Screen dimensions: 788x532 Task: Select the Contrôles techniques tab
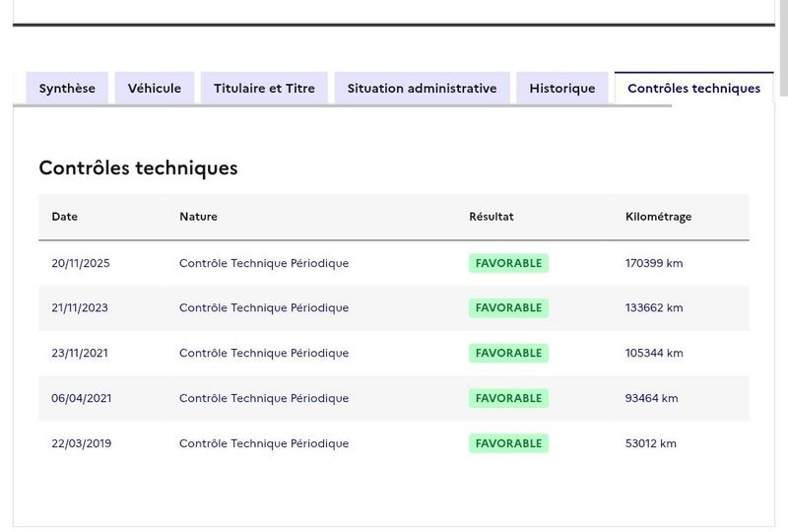pyautogui.click(x=693, y=88)
